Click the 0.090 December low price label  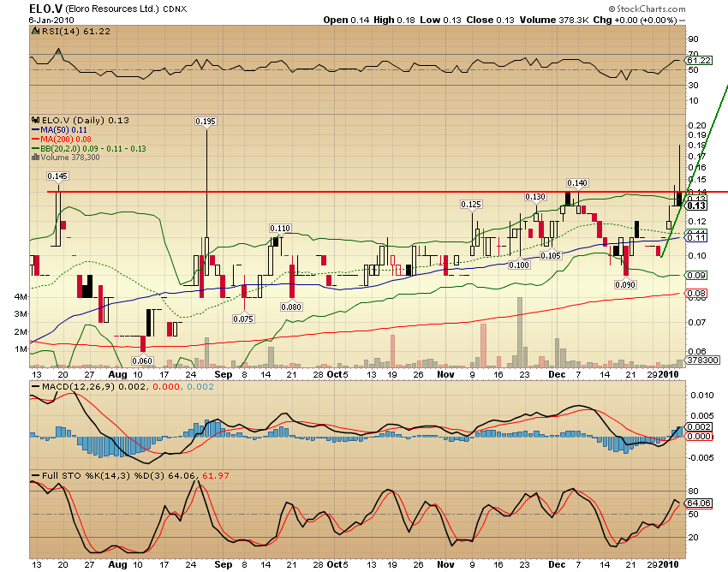coord(625,284)
